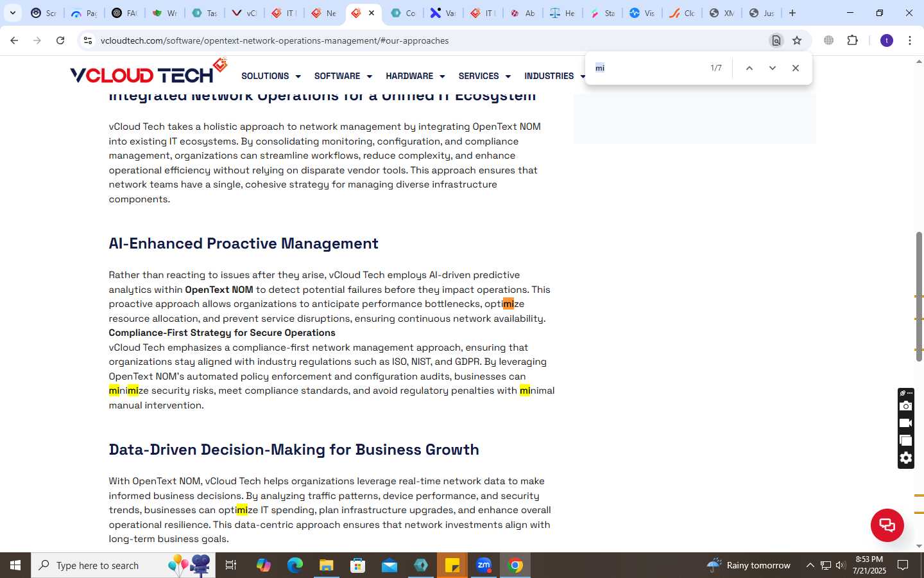924x578 pixels.
Task: Expand the INDUSTRIES menu
Action: (555, 76)
